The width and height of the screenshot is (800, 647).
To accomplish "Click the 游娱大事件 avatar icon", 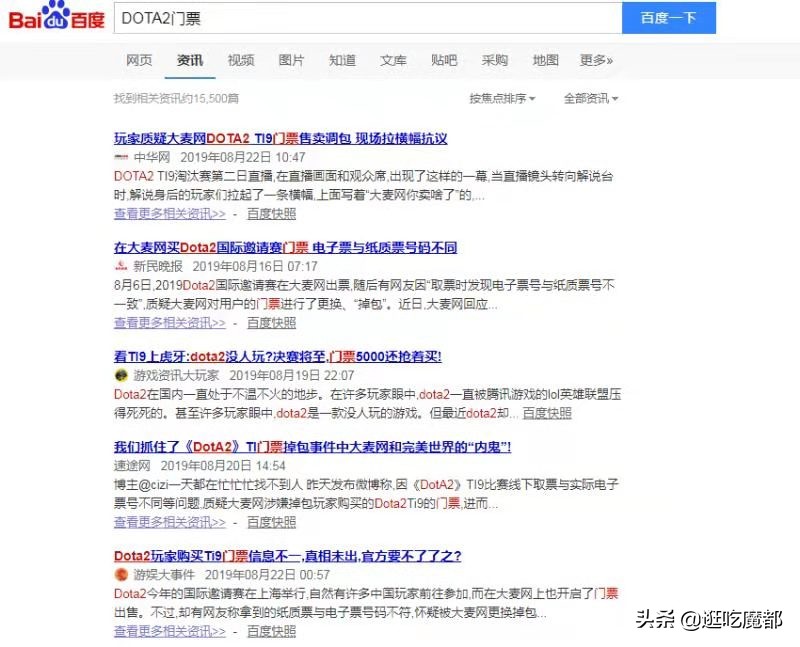I will pos(121,575).
